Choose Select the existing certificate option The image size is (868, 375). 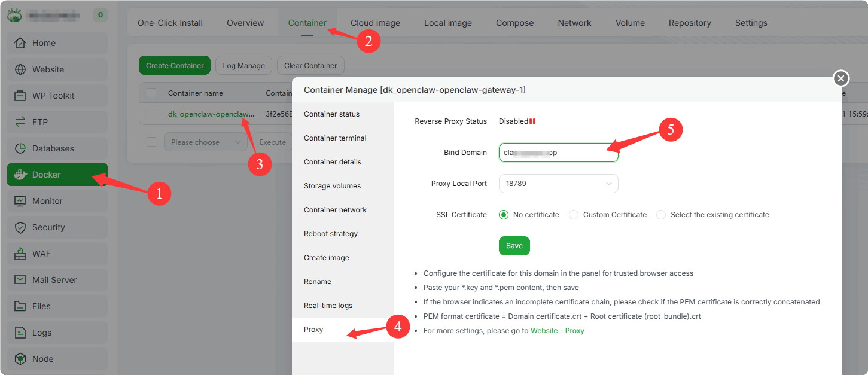[661, 215]
